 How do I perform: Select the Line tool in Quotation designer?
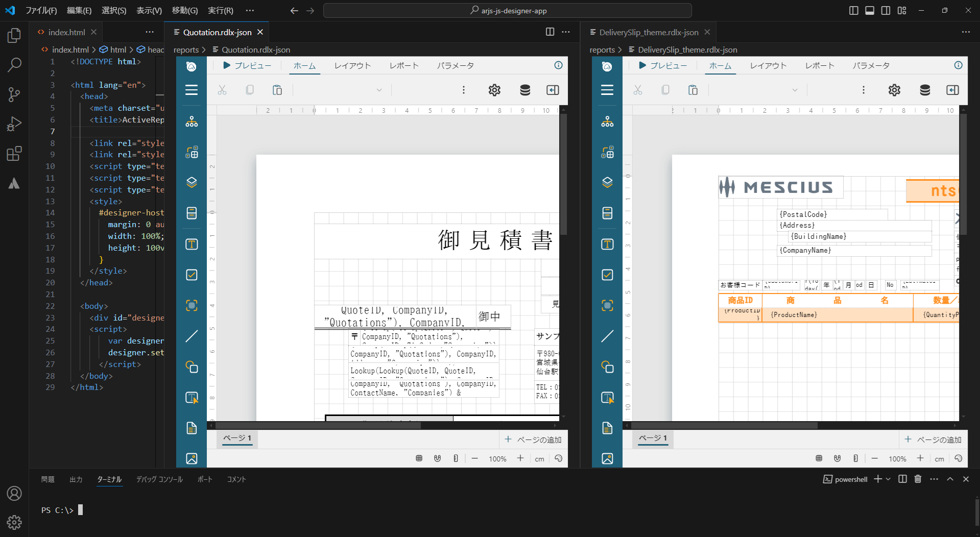(x=192, y=336)
